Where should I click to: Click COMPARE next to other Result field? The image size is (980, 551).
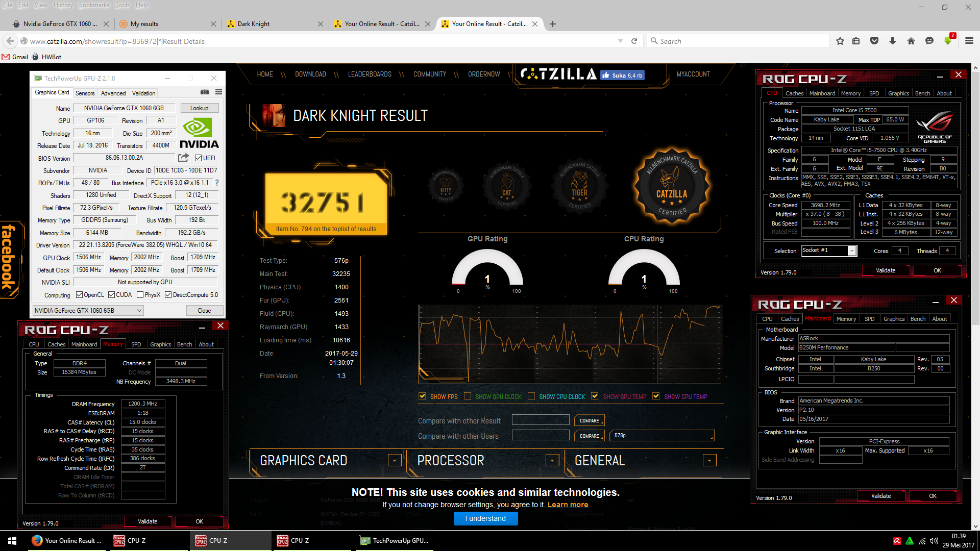tap(590, 421)
